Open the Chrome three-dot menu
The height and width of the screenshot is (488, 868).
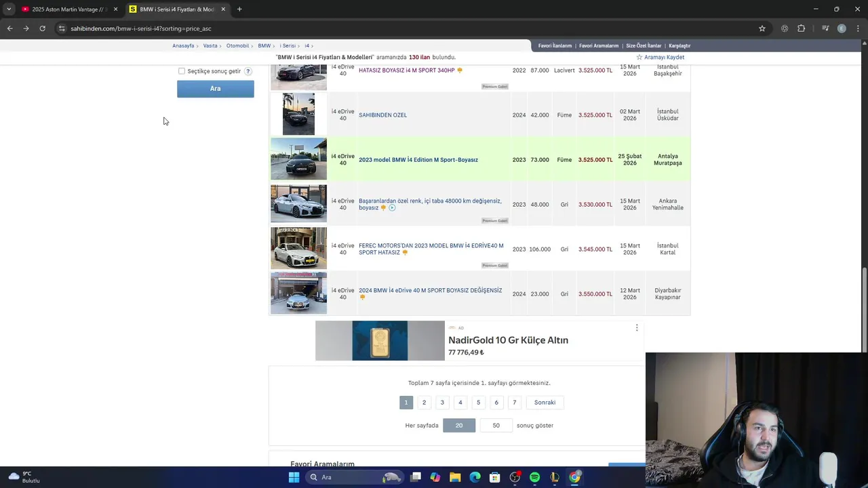(859, 28)
